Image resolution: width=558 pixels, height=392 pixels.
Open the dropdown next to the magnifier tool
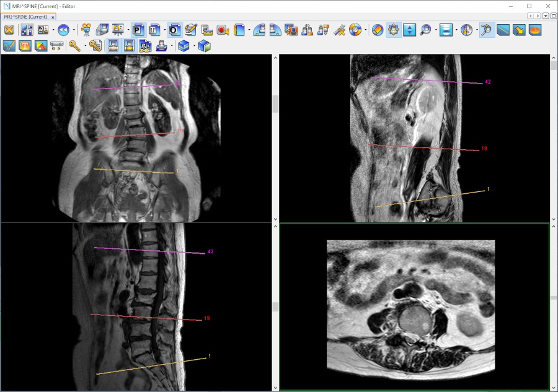[437, 29]
